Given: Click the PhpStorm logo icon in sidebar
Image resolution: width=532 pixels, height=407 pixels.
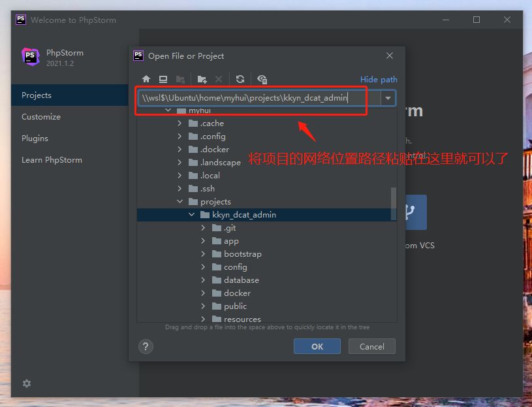Looking at the screenshot, I should tap(31, 57).
